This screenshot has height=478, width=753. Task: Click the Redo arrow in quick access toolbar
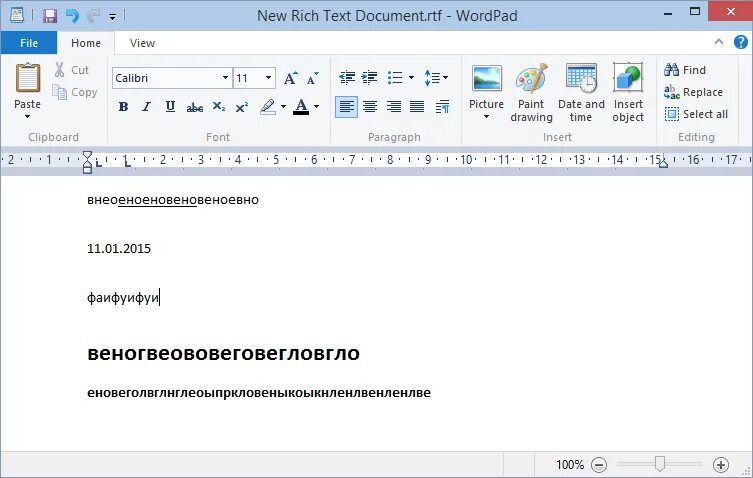pos(94,16)
